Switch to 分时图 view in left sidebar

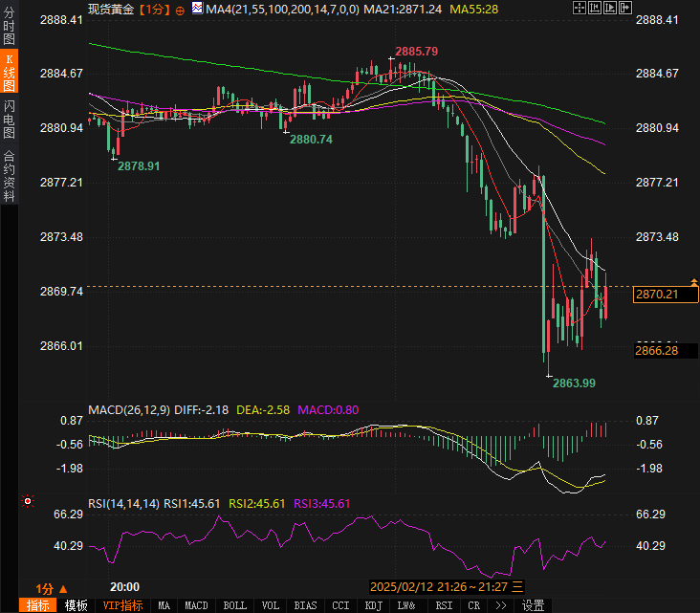(x=9, y=26)
